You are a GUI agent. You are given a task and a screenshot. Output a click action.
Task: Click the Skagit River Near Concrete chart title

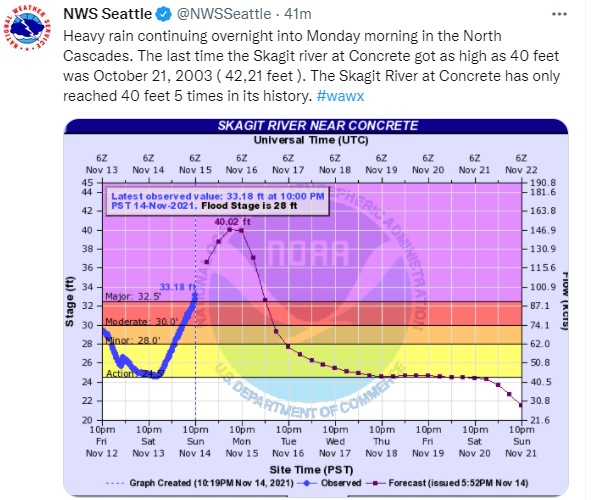(317, 125)
